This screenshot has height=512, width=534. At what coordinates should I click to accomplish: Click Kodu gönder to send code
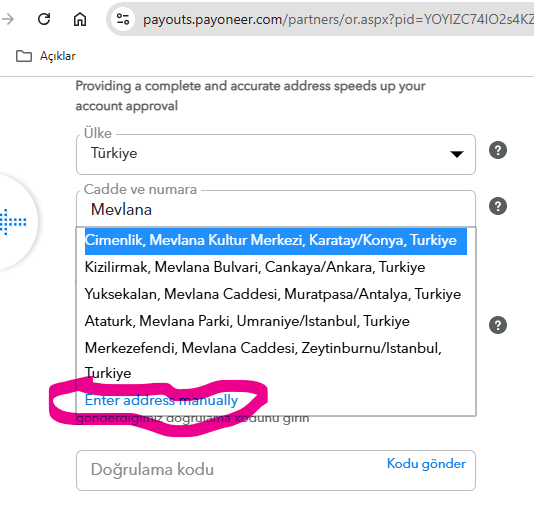click(426, 464)
